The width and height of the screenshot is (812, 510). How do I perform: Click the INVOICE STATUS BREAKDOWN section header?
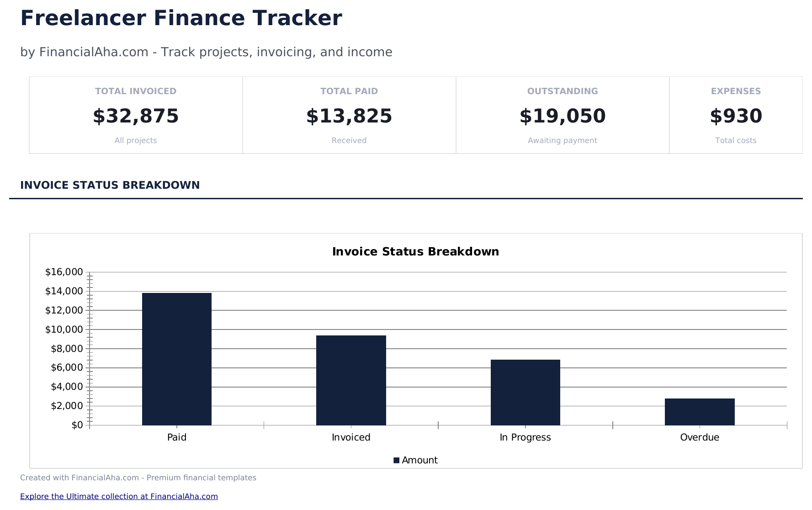point(110,185)
